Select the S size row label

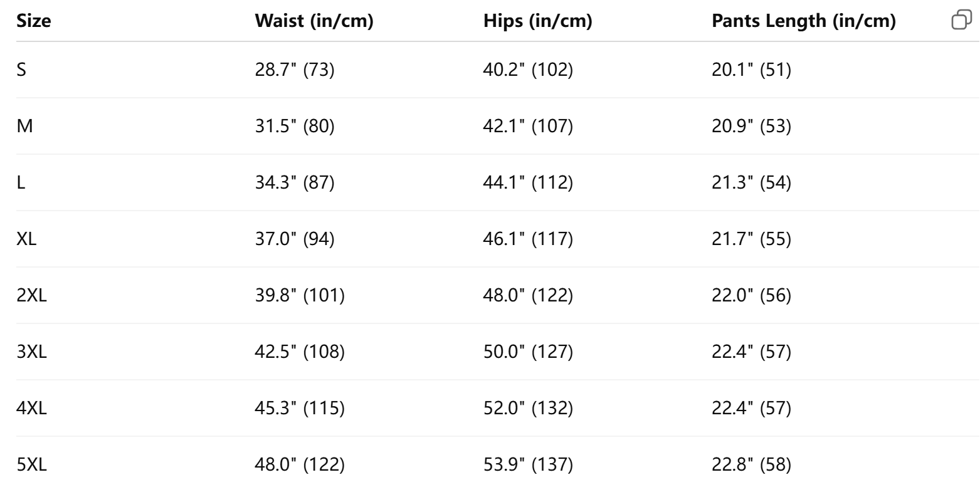(x=21, y=70)
